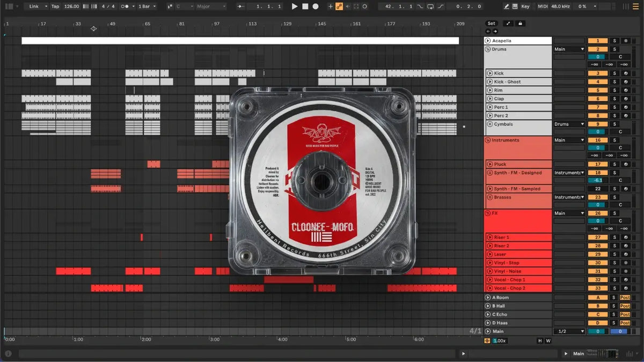
Task: Click the Tap tempo button
Action: click(55, 6)
